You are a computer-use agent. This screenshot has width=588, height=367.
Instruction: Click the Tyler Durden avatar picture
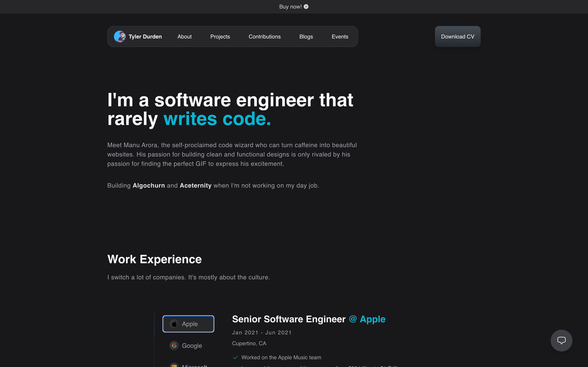[x=120, y=37]
